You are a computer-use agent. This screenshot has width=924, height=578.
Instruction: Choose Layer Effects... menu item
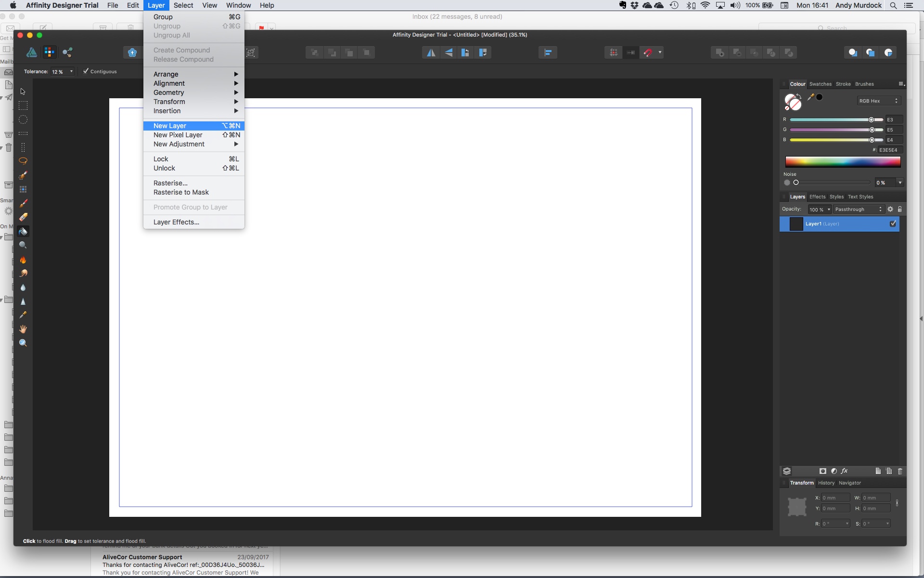pos(194,222)
